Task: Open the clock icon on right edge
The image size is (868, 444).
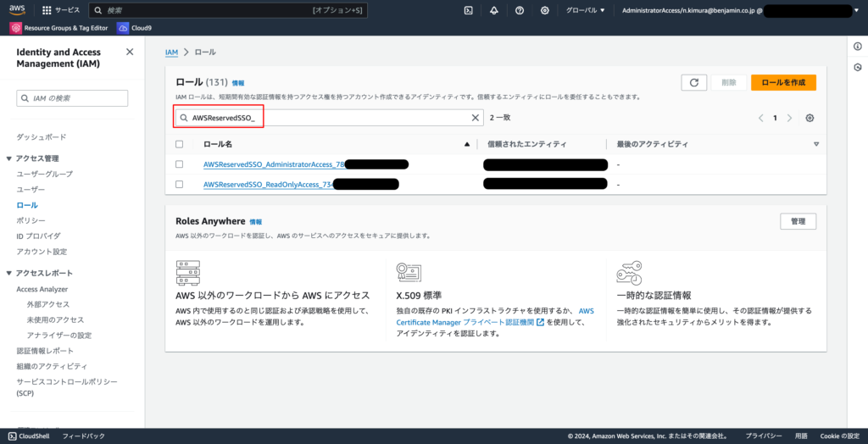Action: click(858, 68)
